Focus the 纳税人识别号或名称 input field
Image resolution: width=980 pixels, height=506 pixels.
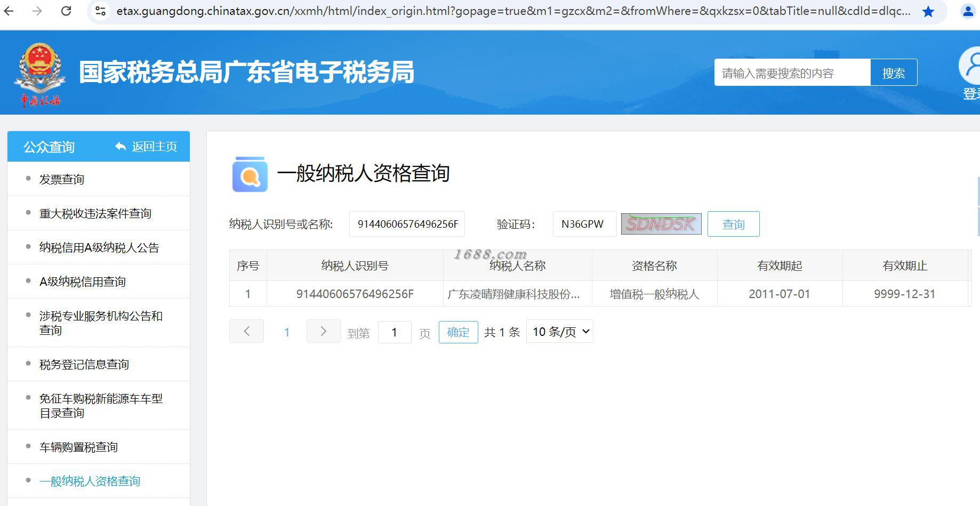(x=407, y=224)
